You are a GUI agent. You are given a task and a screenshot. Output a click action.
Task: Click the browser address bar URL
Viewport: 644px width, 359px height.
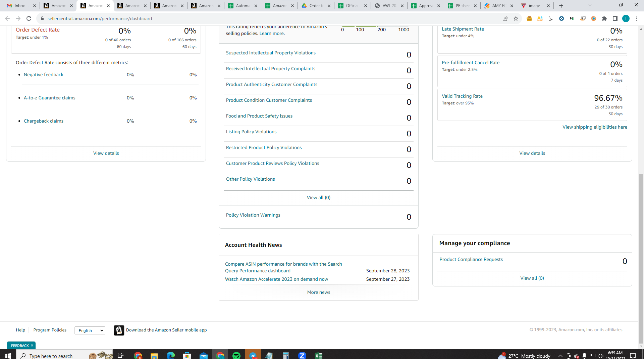100,18
